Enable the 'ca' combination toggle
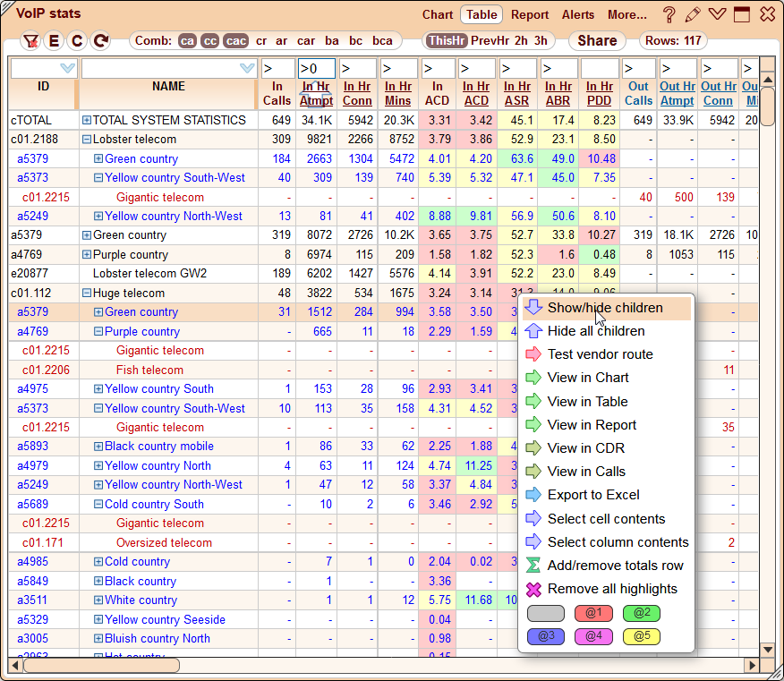The height and width of the screenshot is (681, 784). (188, 41)
